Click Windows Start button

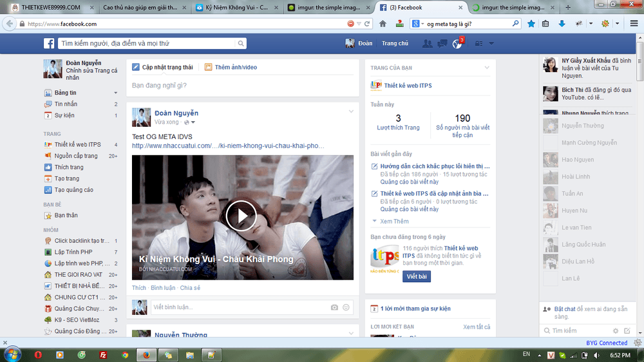pos(12,354)
